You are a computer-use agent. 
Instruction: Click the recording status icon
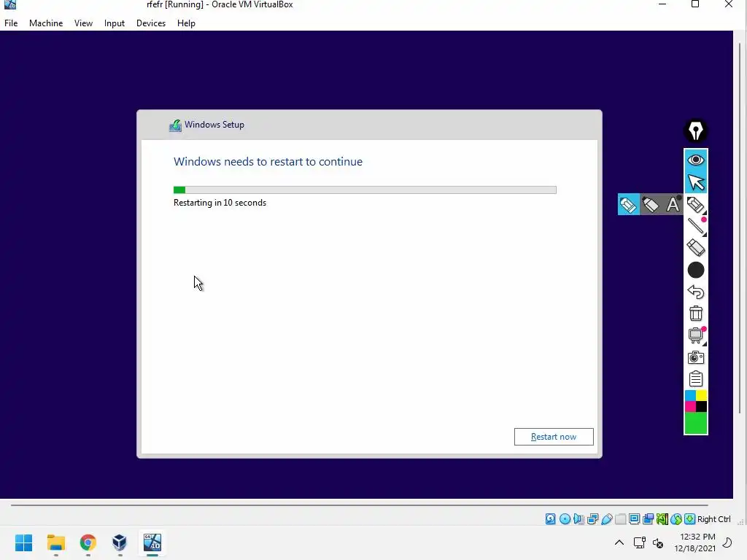(648, 519)
